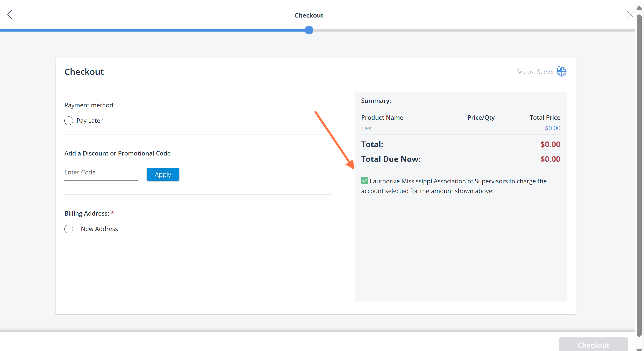Apply the promotional code
644x351 pixels.
[163, 174]
